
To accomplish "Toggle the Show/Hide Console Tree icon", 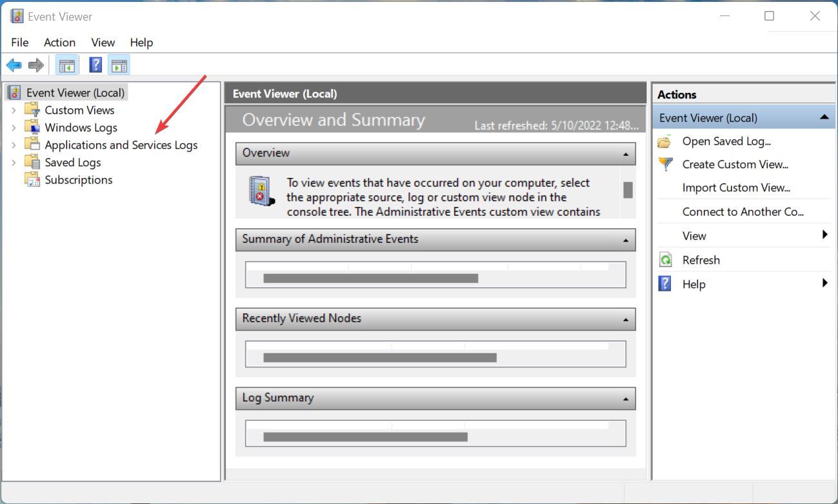I will 66,65.
